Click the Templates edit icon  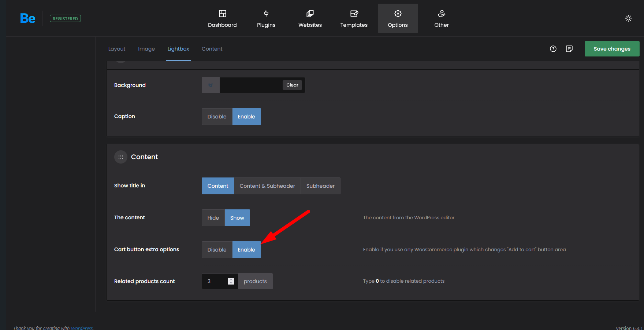[354, 14]
